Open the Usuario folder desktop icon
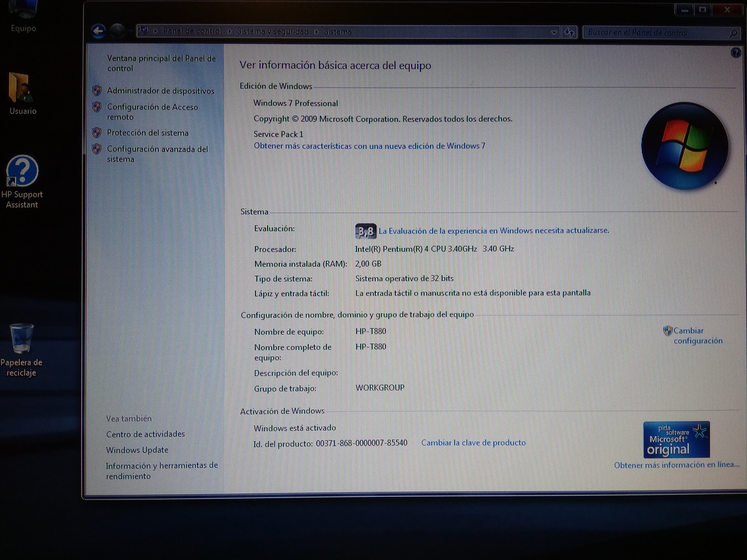 pos(22,94)
